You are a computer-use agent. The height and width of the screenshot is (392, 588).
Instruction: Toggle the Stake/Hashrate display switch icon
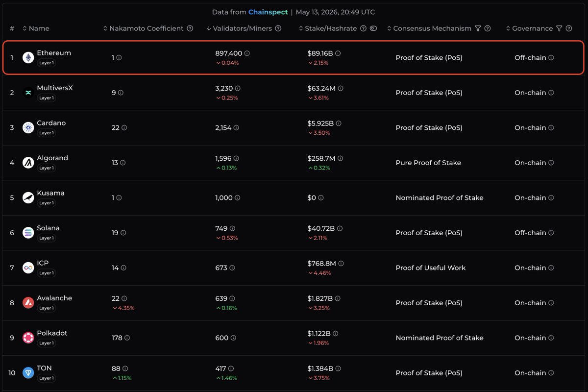click(x=373, y=28)
